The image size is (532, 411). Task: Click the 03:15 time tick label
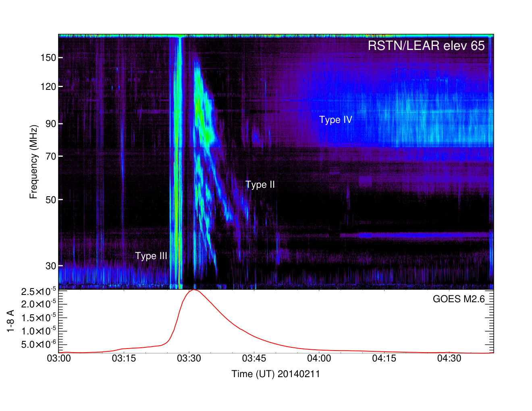tap(124, 358)
